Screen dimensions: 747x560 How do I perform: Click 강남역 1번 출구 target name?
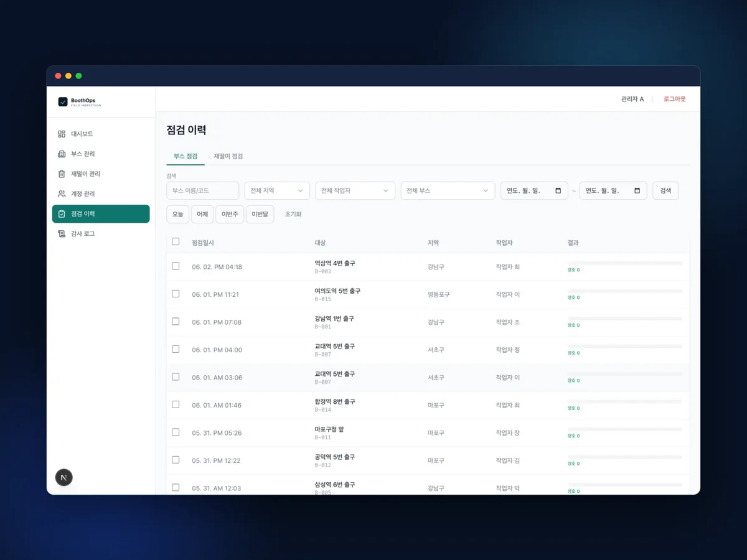(x=334, y=319)
